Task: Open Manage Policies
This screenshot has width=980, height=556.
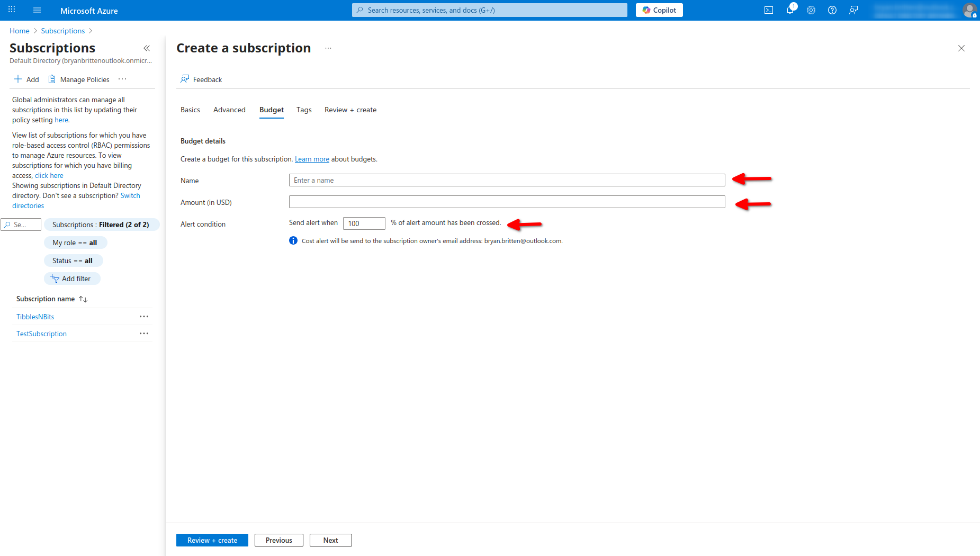Action: 79,79
